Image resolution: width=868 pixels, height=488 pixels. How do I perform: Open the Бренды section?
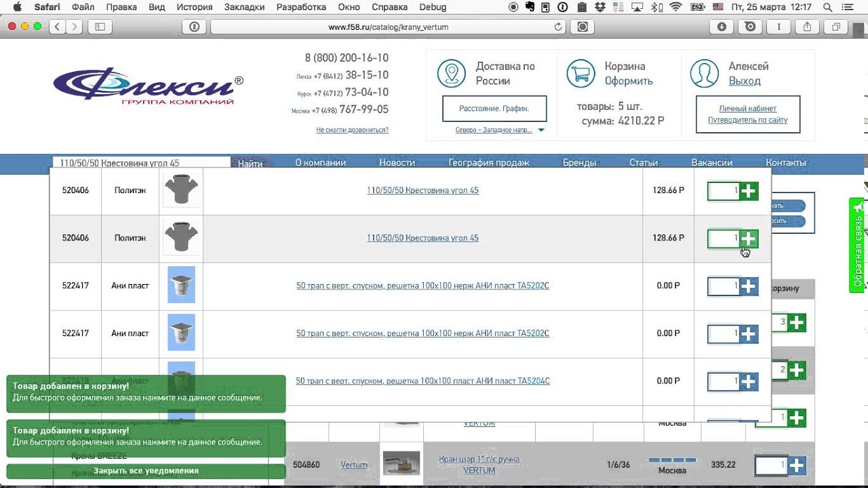[x=579, y=163]
